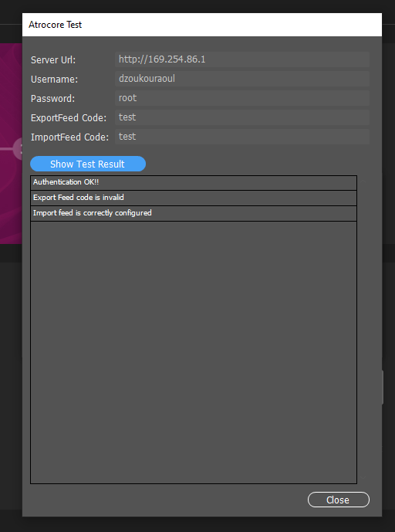The image size is (395, 532).
Task: Focus the Password field
Action: click(241, 98)
